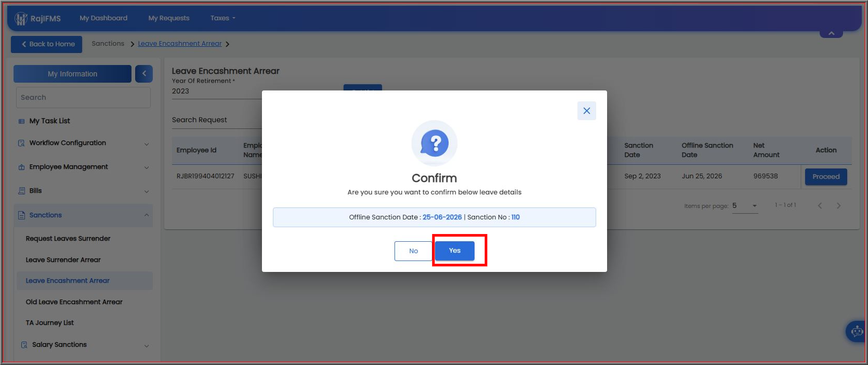Expand Workflow Configuration menu chevron

[x=147, y=144]
